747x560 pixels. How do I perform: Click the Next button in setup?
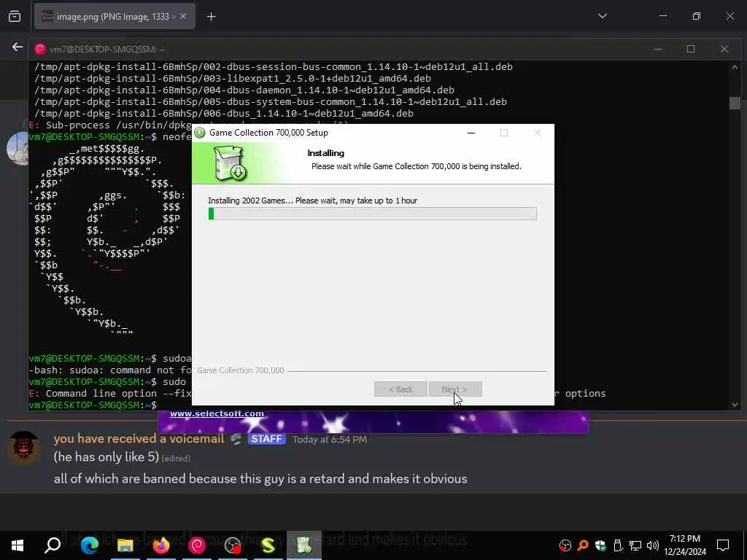pos(455,389)
